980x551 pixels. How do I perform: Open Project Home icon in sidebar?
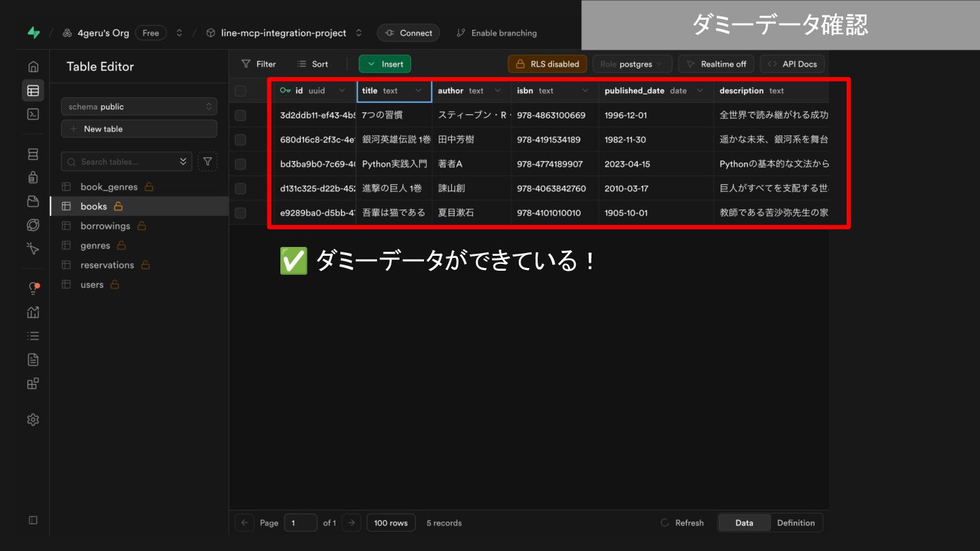coord(33,67)
